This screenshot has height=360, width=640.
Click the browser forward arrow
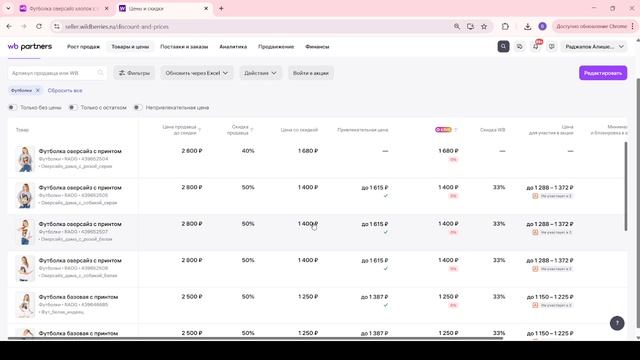tap(24, 26)
